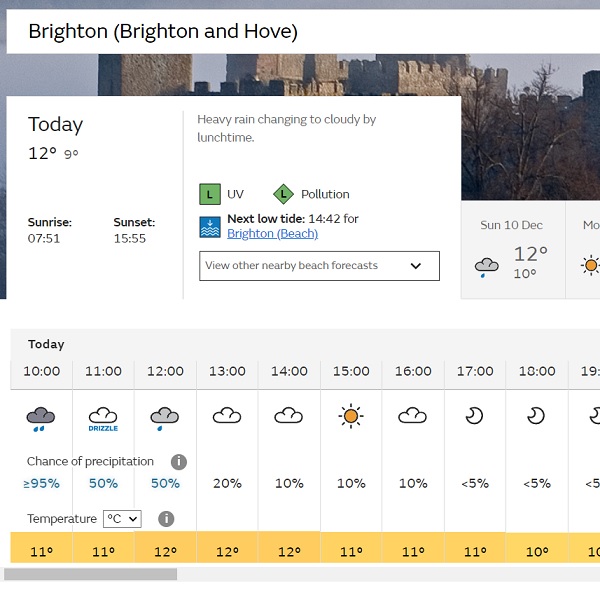Click the 10° temperature cell at 18:00

(537, 548)
